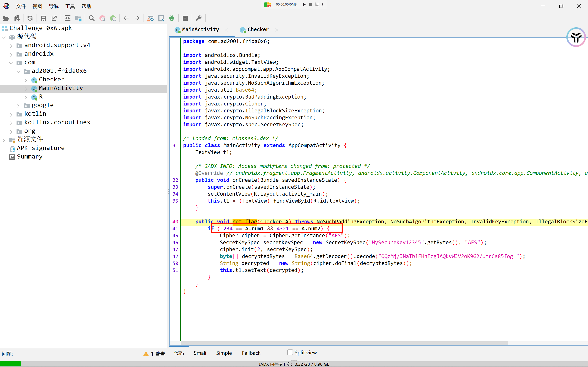This screenshot has height=367, width=588.
Task: Click the deobfuscation lock-gear icon
Action: [x=150, y=18]
